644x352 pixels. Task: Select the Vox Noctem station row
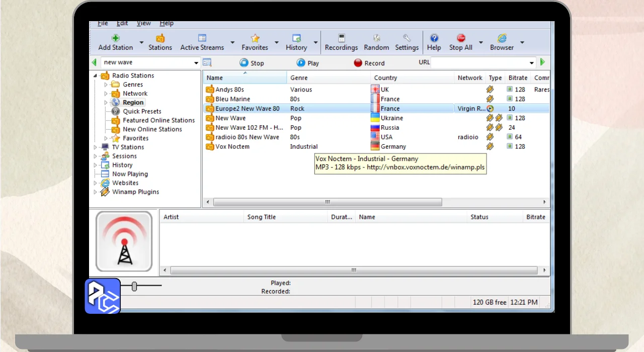(232, 146)
